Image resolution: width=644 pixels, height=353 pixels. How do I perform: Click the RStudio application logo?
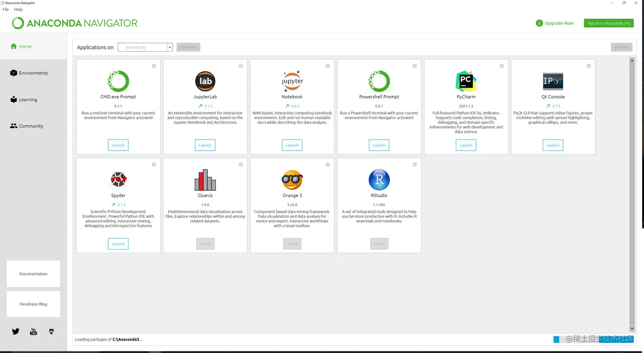pos(379,180)
